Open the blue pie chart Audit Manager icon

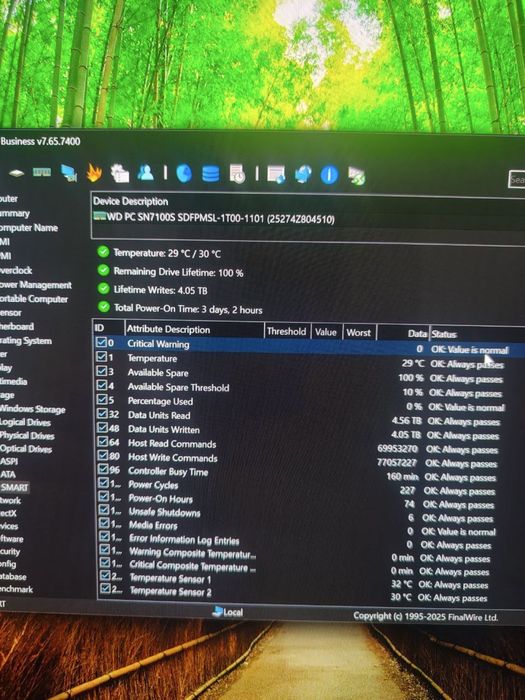point(184,173)
